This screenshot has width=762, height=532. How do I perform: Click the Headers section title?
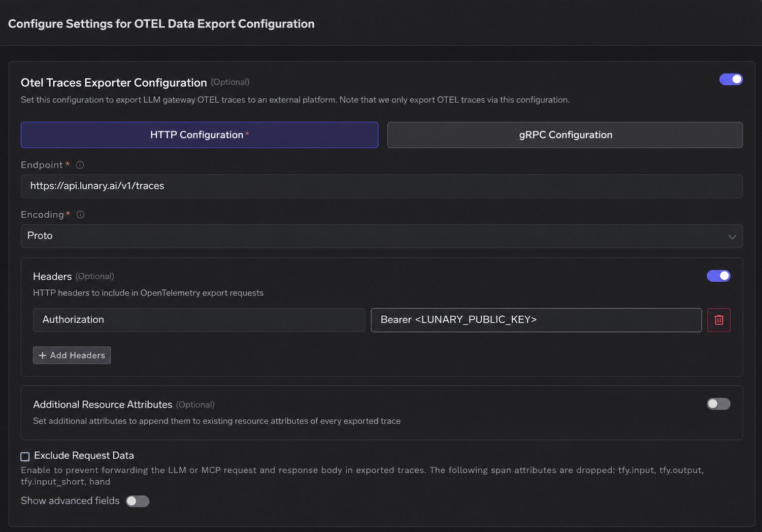pos(52,277)
